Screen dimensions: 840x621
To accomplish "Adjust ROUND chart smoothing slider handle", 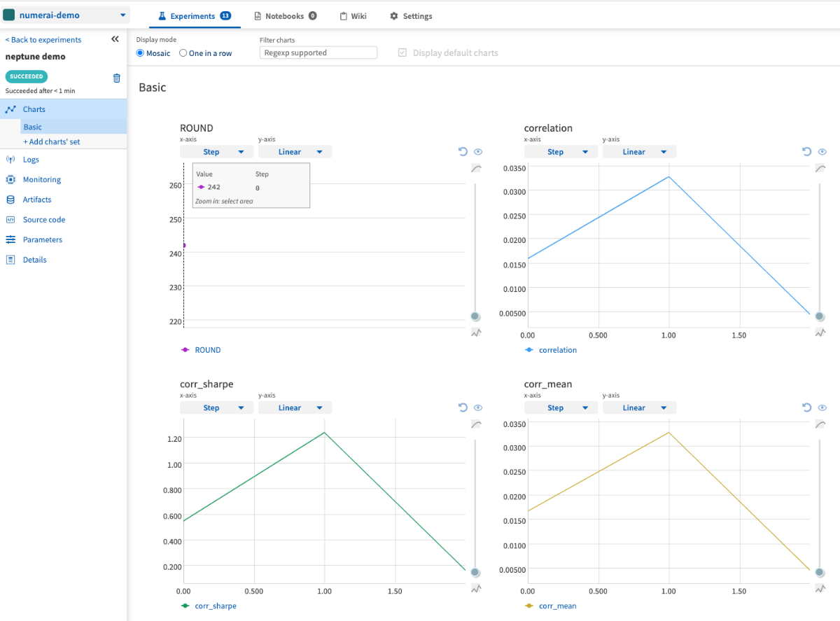I will point(476,316).
